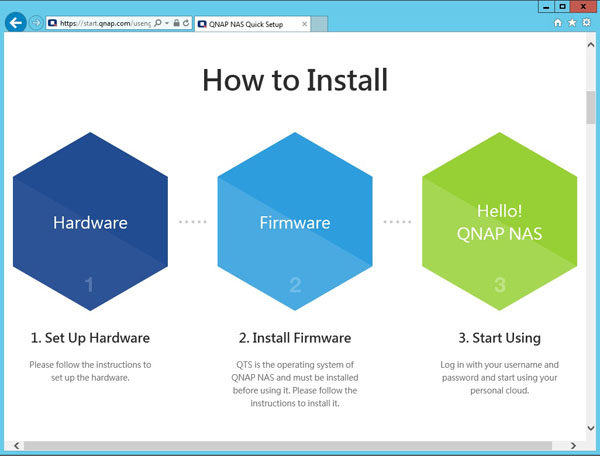Screen dimensions: 600x456
Task: Refresh the page with reload icon
Action: pos(186,23)
